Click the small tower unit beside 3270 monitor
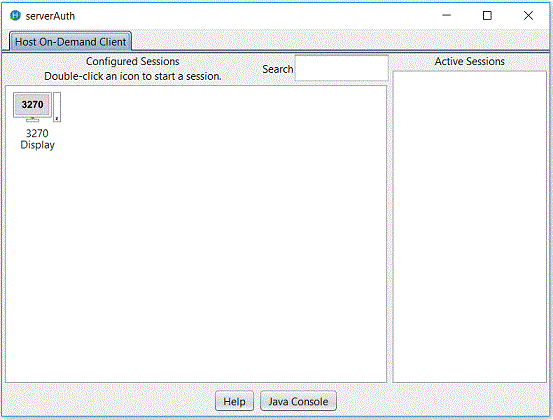This screenshot has height=420, width=553. (57, 107)
